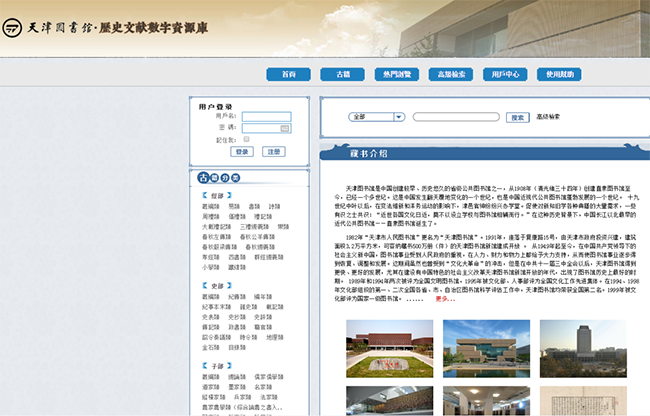Open the hall with ceiling lights photo
The height and width of the screenshot is (416, 650).
point(486,401)
